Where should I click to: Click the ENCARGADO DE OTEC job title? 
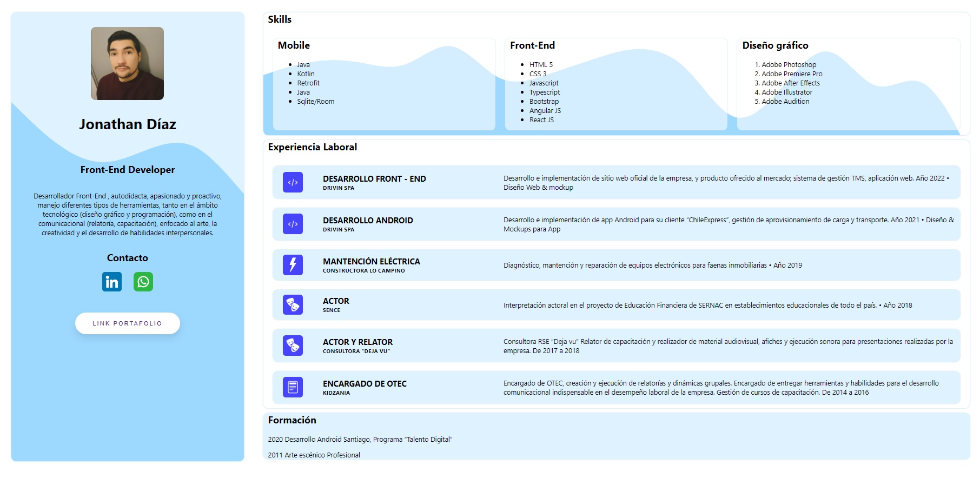coord(365,384)
